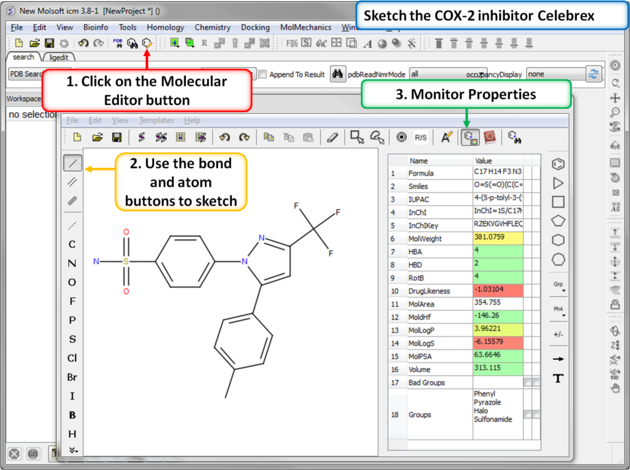Click the MolWeight value cell
This screenshot has height=470, width=630.
click(x=497, y=238)
